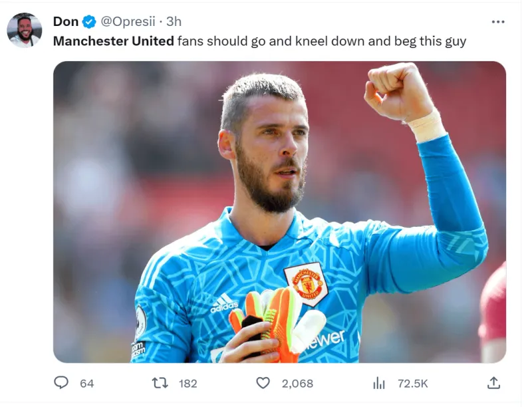The width and height of the screenshot is (532, 407).
Task: Click the Manchester United crest on jersey
Action: pos(306,284)
